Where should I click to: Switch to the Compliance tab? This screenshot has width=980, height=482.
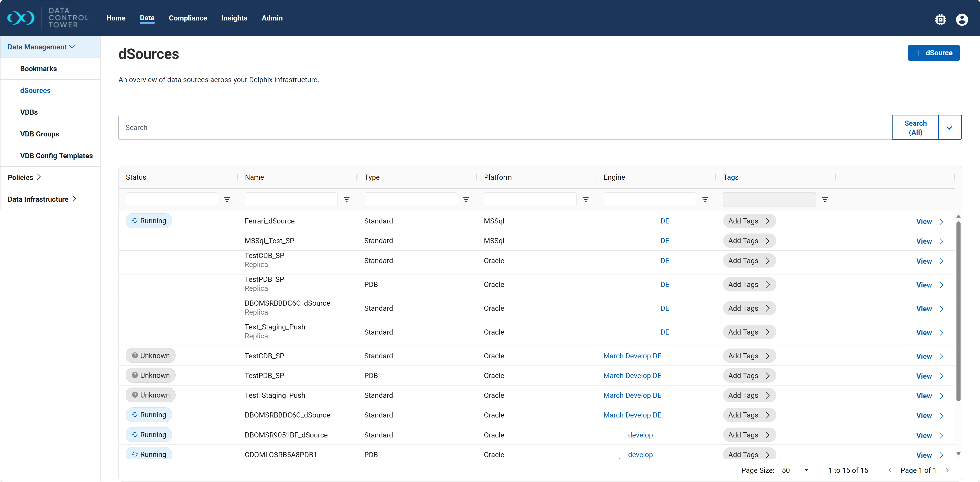[188, 18]
